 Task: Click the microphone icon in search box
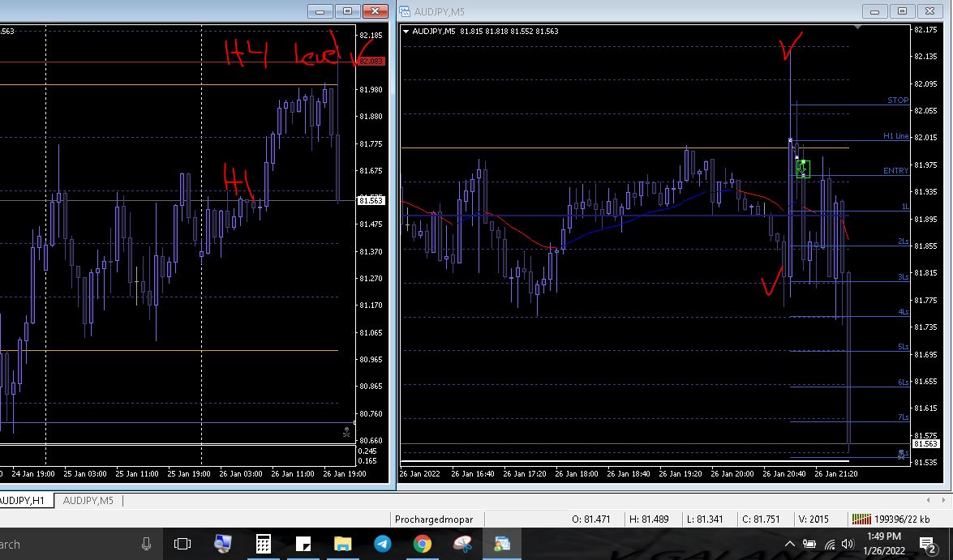[x=146, y=544]
